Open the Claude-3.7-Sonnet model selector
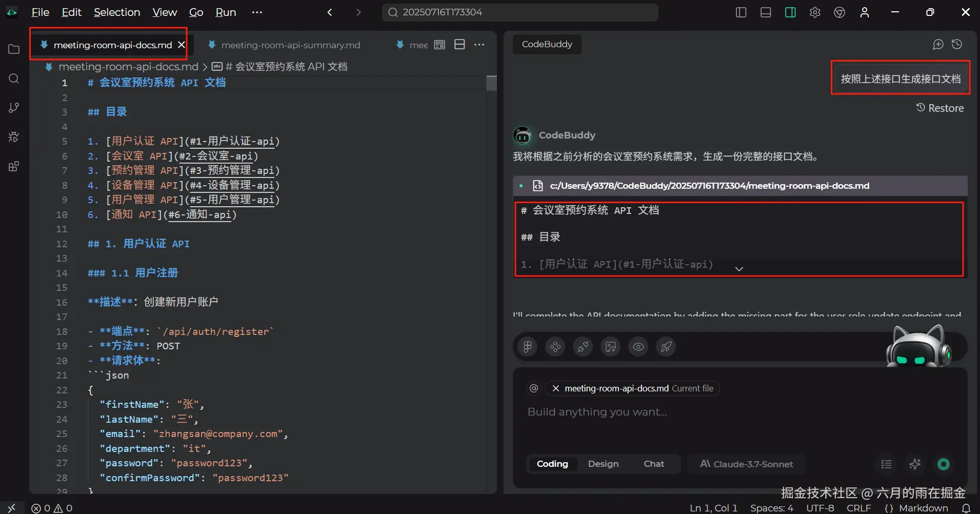Screen dimensions: 980x514 pyautogui.click(x=747, y=464)
